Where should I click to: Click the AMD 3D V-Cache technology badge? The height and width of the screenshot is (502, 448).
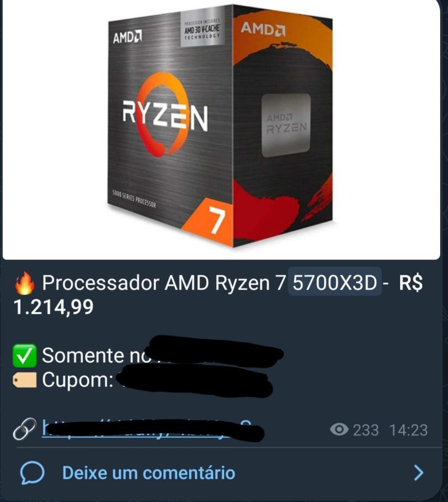point(202,29)
